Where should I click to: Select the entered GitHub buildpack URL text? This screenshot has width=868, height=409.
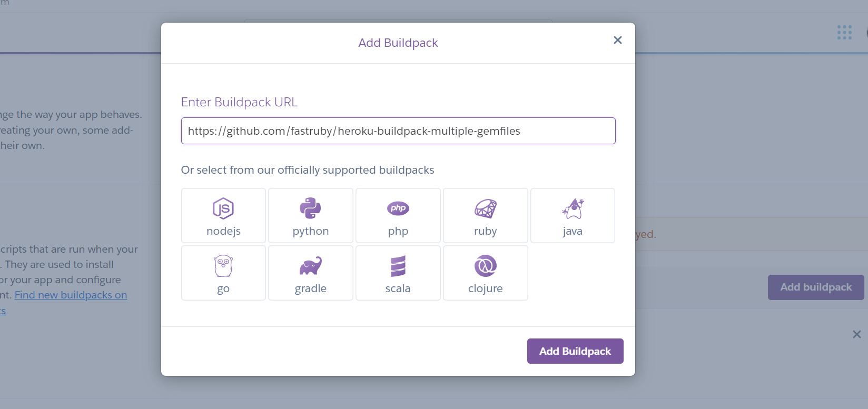click(x=354, y=131)
